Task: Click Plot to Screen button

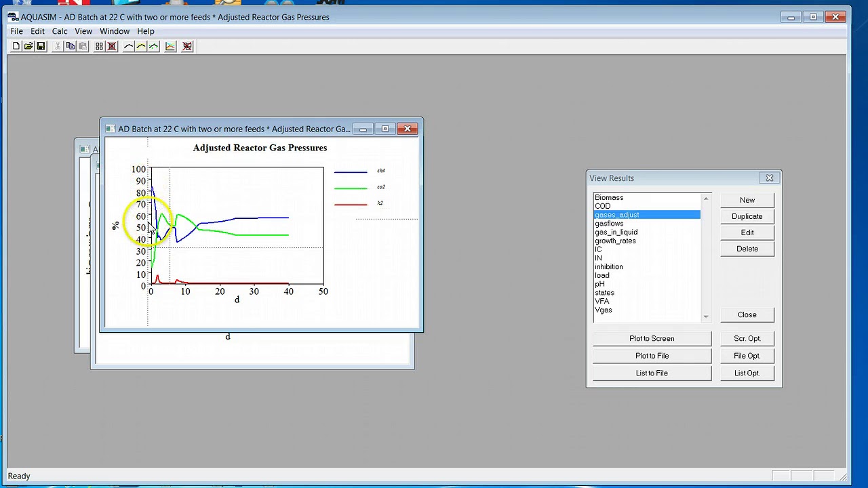Action: click(652, 338)
